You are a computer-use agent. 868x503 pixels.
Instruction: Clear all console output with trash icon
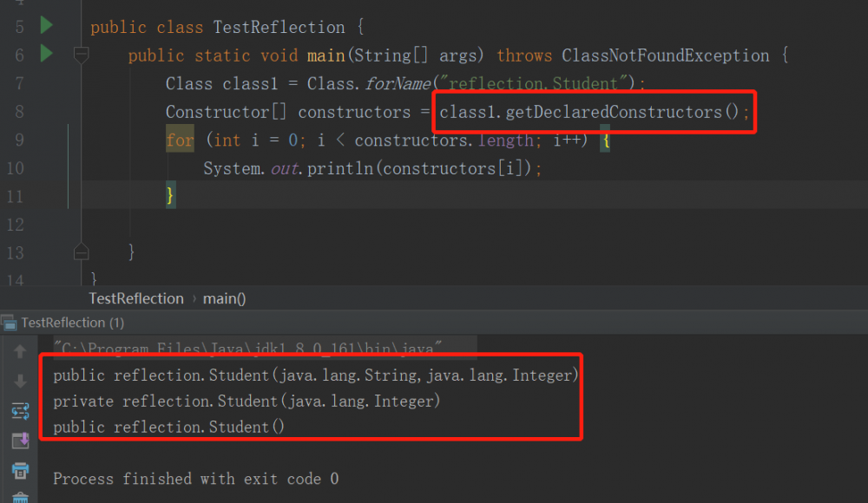(x=20, y=498)
